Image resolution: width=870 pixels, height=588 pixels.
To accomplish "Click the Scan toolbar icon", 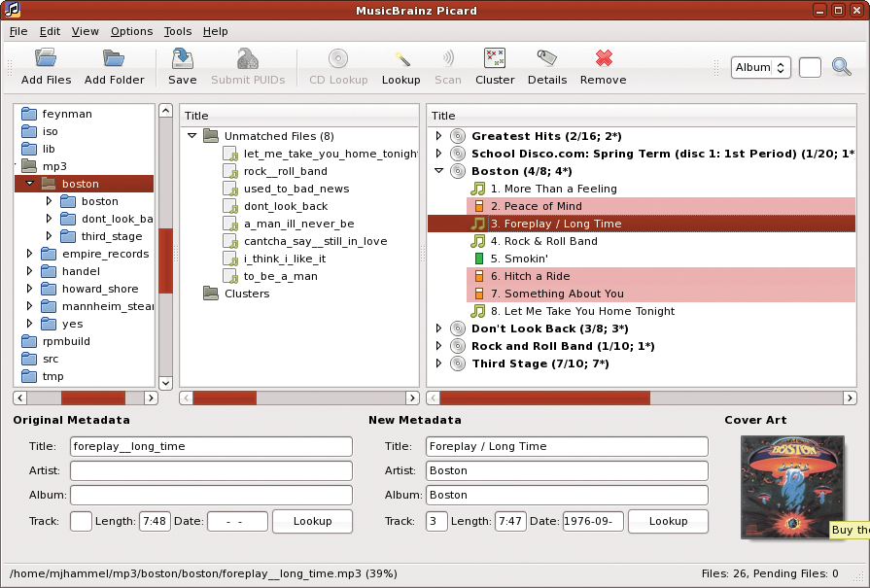I will click(448, 57).
